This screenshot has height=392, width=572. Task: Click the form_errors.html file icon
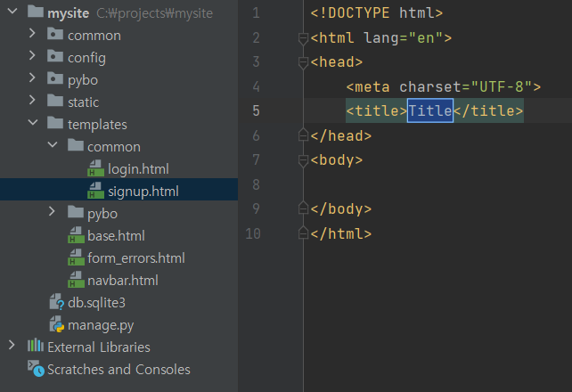click(x=76, y=257)
